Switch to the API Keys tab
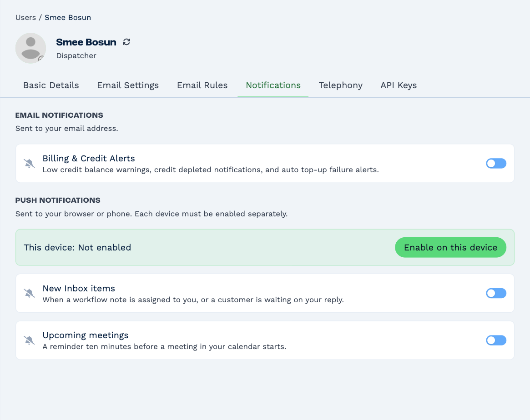This screenshot has width=530, height=420. pyautogui.click(x=399, y=85)
